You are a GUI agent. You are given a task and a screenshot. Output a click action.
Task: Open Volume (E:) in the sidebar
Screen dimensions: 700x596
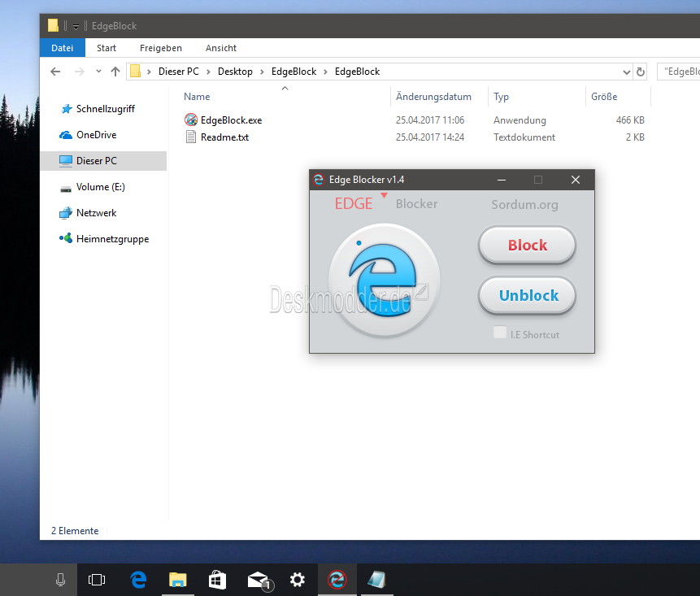pyautogui.click(x=101, y=187)
